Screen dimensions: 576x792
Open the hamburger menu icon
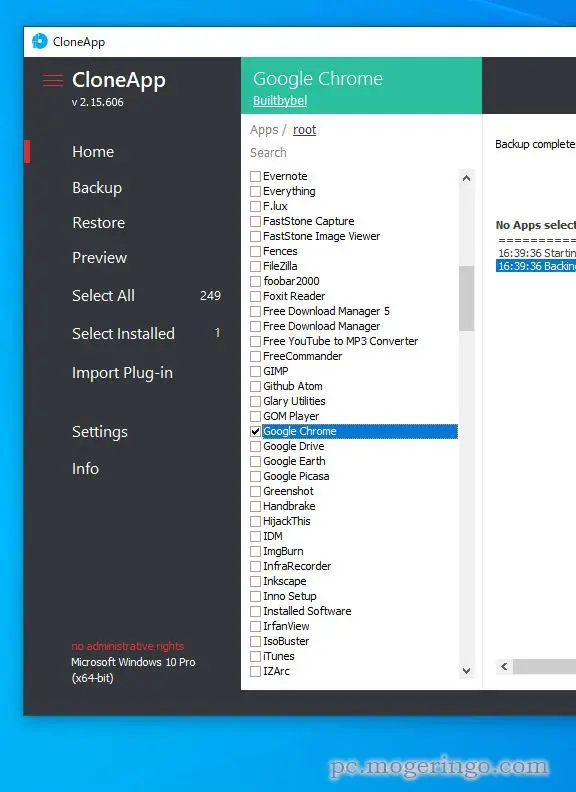click(x=53, y=80)
